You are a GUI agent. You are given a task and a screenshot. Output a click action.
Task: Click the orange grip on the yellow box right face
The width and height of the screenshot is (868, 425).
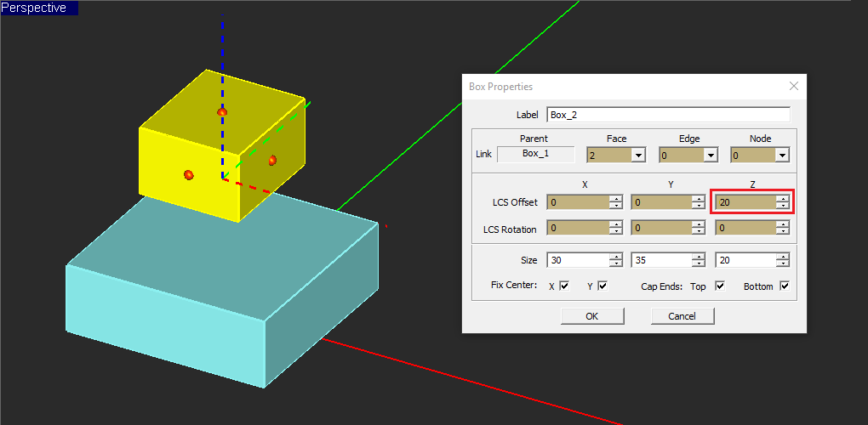272,160
